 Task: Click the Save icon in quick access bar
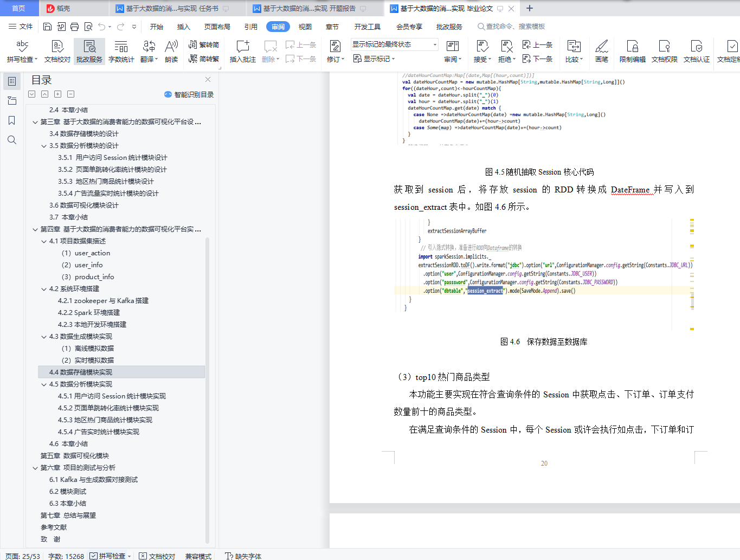tap(47, 27)
